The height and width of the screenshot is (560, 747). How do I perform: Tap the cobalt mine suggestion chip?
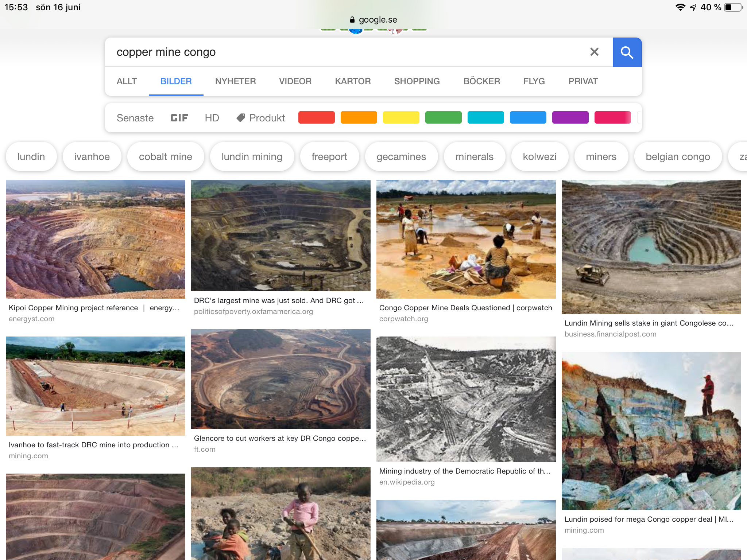(165, 157)
